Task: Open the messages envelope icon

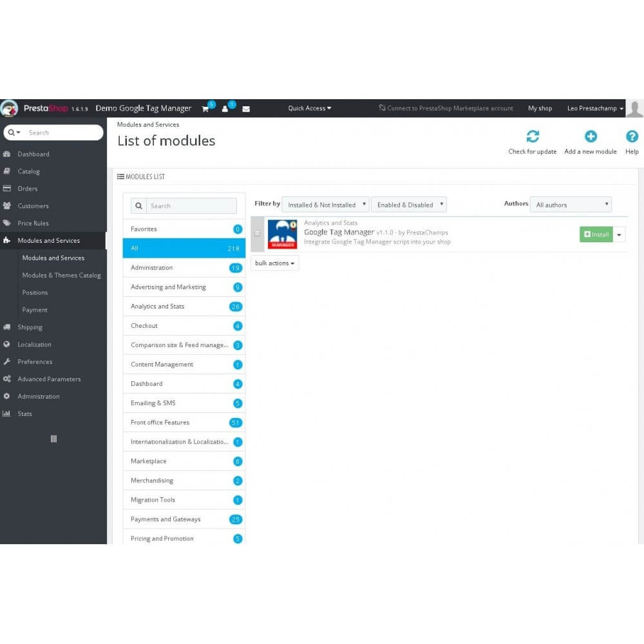Action: click(x=246, y=109)
